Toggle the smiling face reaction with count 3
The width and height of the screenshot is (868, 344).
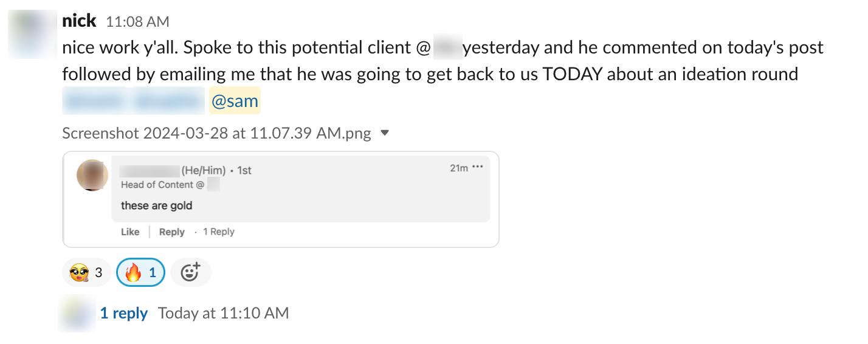(86, 273)
